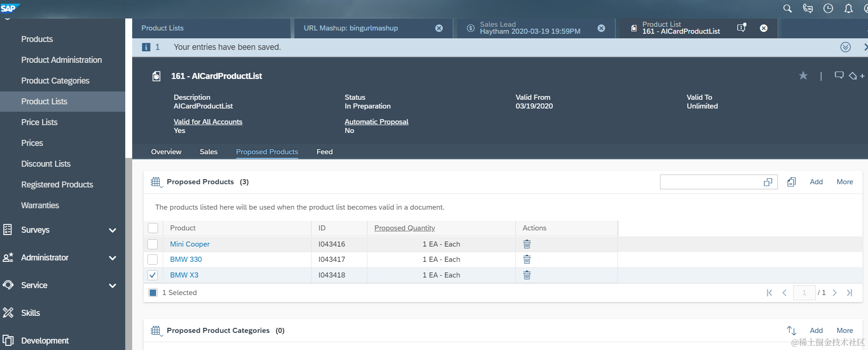The image size is (868, 350).
Task: Expand the Surveys menu section
Action: point(112,230)
